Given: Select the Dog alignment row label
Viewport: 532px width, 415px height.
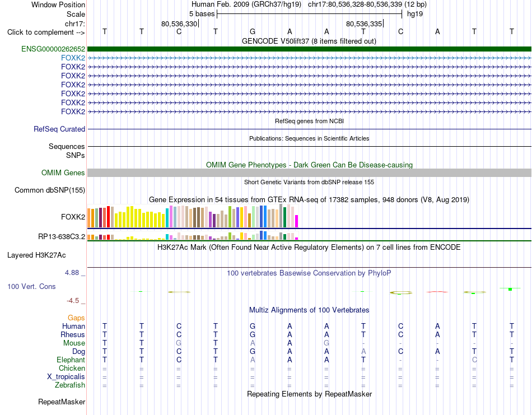Looking at the screenshot, I should coord(78,352).
